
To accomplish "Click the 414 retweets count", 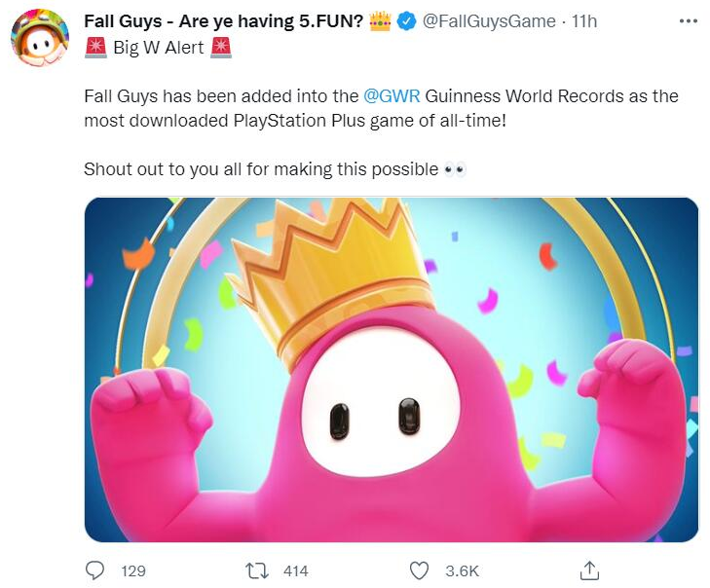I will point(295,571).
